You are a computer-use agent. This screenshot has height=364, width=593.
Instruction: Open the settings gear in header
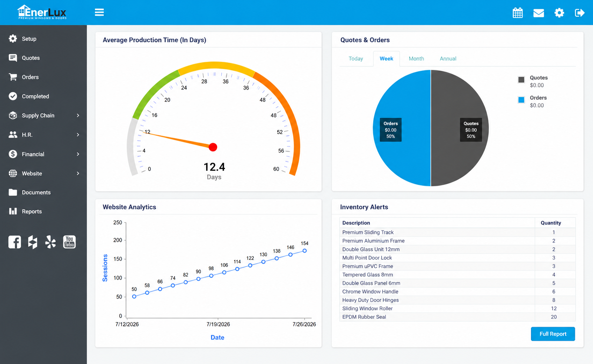559,13
